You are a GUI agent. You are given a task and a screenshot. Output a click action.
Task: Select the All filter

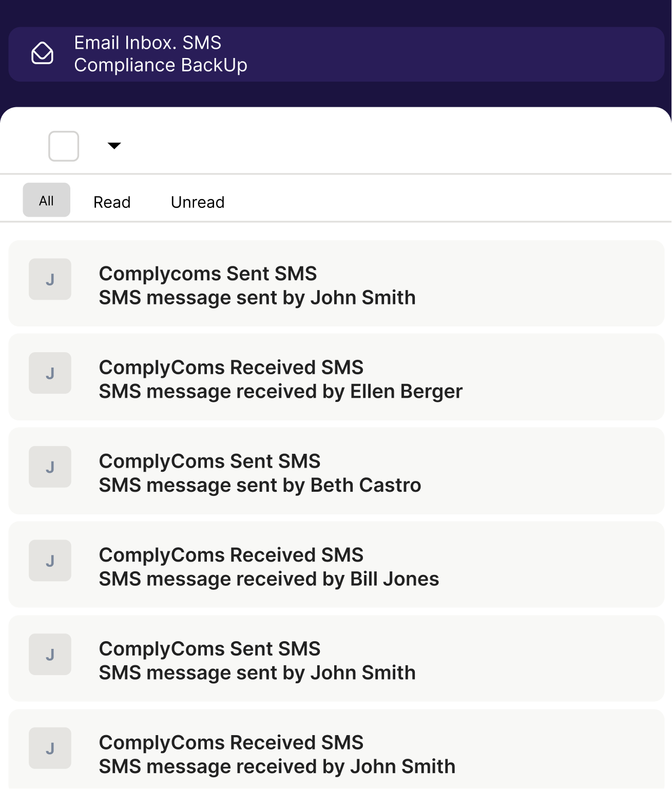pos(46,200)
